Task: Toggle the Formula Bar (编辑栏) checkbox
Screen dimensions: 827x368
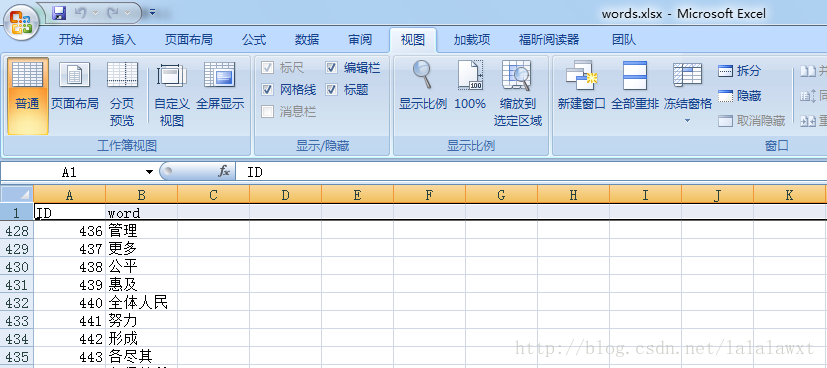Action: [x=331, y=67]
